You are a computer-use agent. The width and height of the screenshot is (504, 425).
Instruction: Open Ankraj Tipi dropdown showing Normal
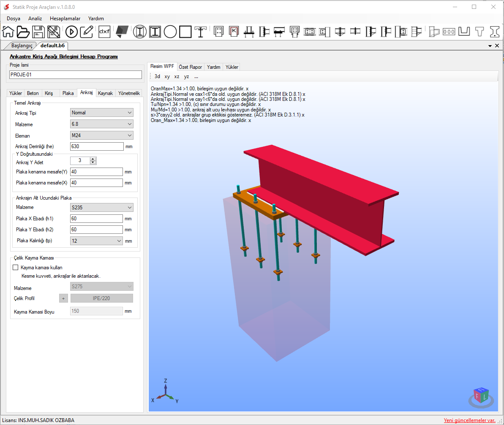pyautogui.click(x=101, y=113)
